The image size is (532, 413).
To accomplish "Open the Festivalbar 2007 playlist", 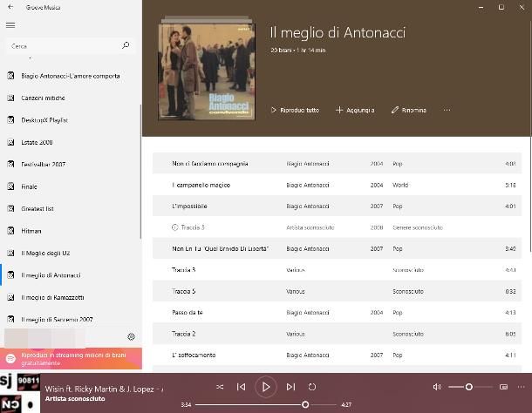I will (71, 165).
